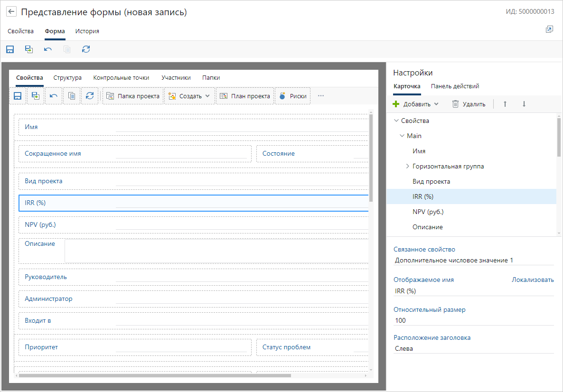563x392 pixels.
Task: Click the preview vertical scrollbar
Action: pyautogui.click(x=371, y=158)
